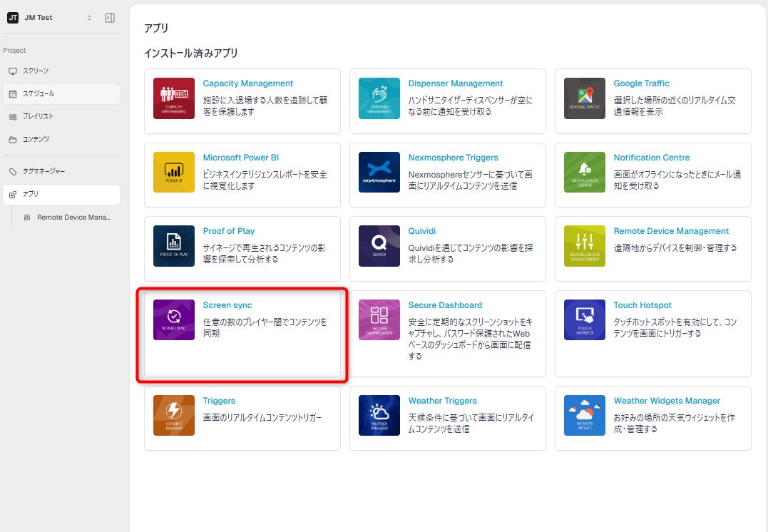The width and height of the screenshot is (768, 532).
Task: Click the description 選択した場所の近くのリアルタイム交通情報を表示
Action: coord(675,106)
